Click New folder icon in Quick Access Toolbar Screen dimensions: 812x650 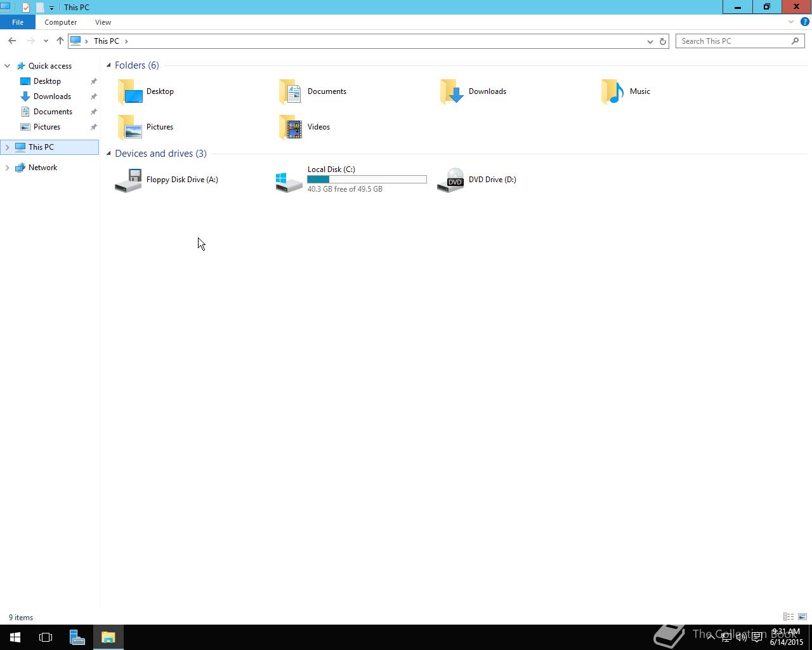39,8
